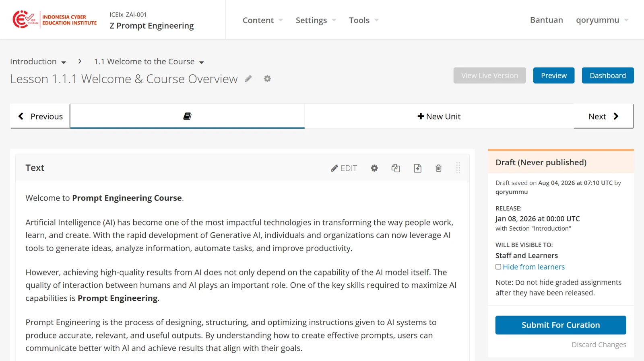Open the Indonesia Cyber Education Institute logo
This screenshot has width=644, height=361.
pos(55,19)
